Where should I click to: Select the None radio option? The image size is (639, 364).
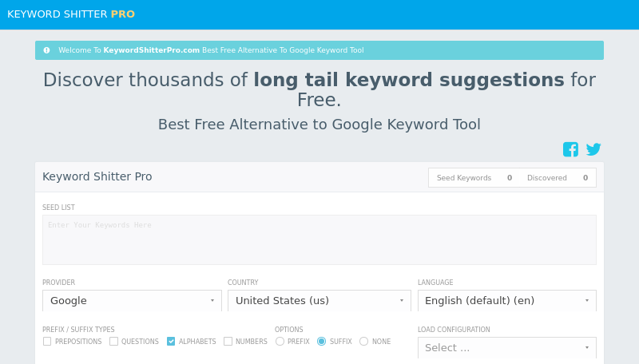(364, 341)
